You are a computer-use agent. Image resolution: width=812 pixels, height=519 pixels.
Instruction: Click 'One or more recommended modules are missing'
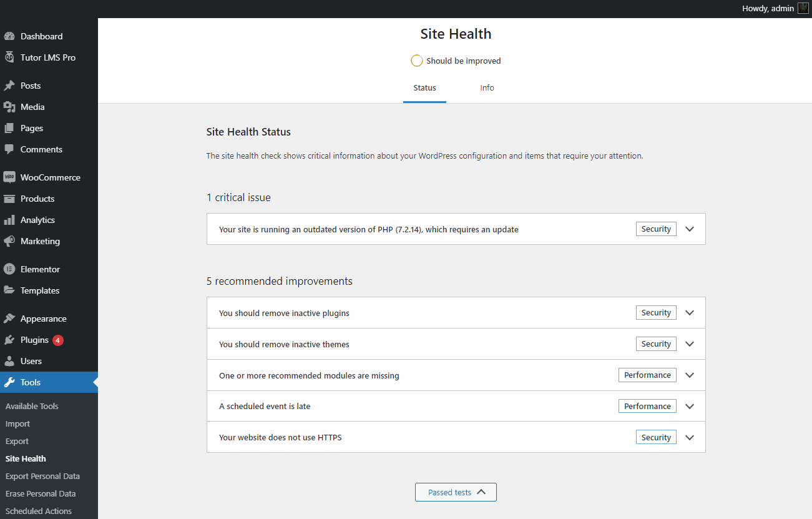point(309,375)
